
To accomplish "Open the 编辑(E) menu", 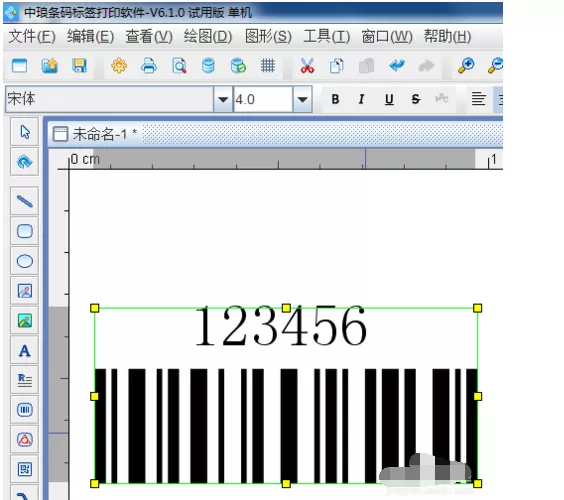I will tap(90, 36).
